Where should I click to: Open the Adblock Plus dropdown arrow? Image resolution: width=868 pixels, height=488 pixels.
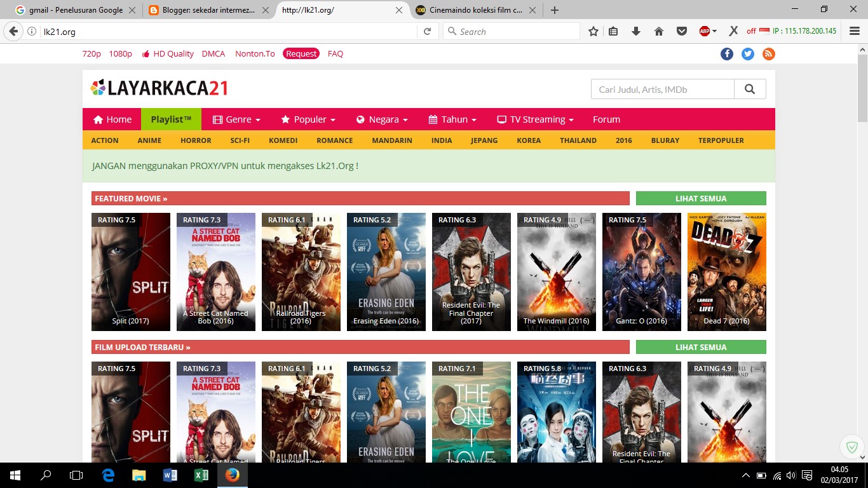point(715,31)
